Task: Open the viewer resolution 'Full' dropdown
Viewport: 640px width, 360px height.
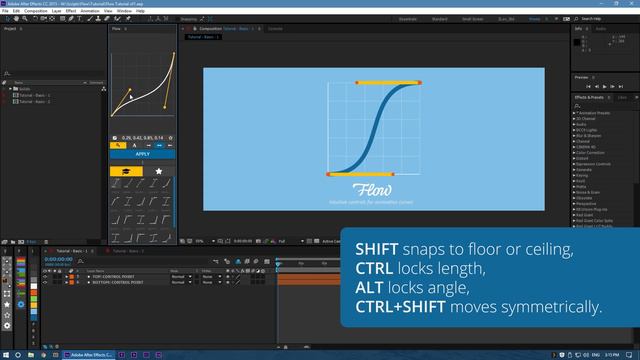Action: (x=291, y=241)
